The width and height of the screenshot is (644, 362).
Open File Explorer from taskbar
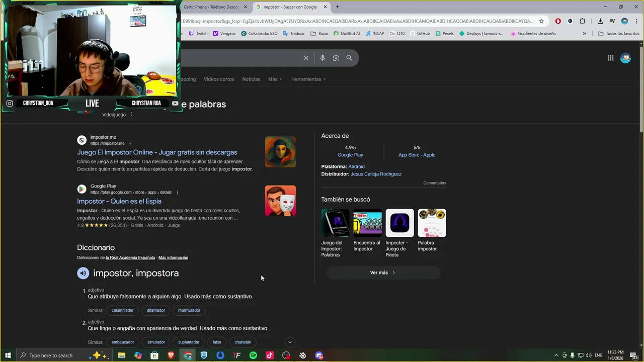(x=122, y=355)
